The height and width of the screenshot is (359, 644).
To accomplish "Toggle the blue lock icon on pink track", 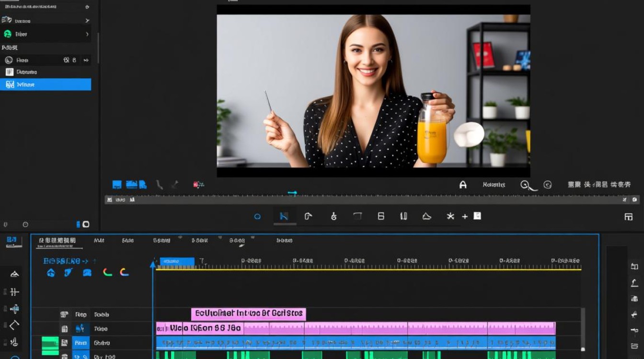I will [x=81, y=329].
